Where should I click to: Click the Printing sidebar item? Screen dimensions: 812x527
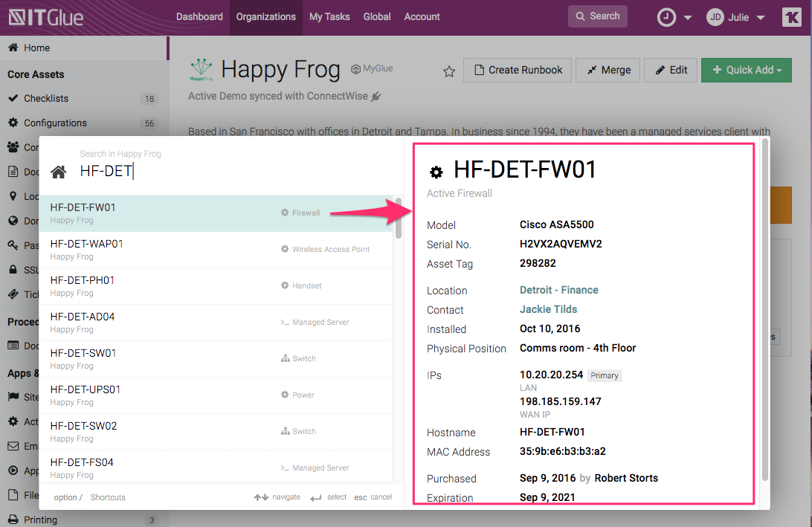pyautogui.click(x=83, y=520)
